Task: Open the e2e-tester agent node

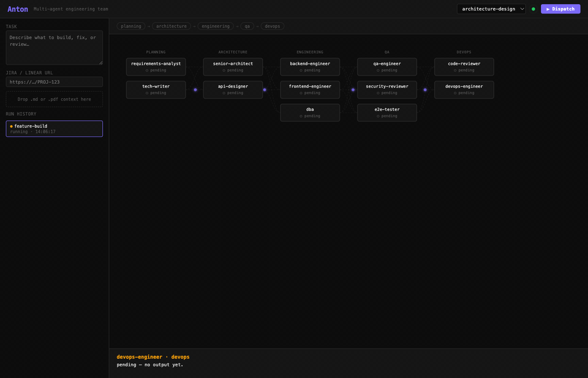Action: 387,113
